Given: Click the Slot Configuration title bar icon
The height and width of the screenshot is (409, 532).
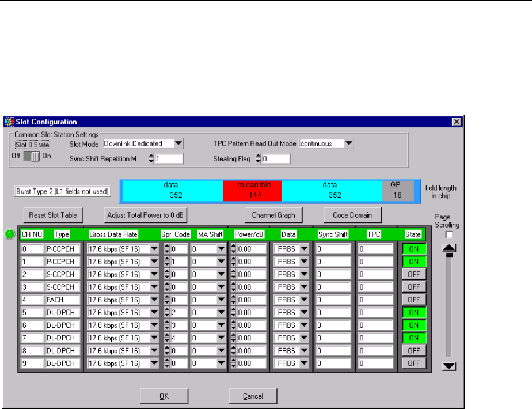Looking at the screenshot, I should 9,122.
